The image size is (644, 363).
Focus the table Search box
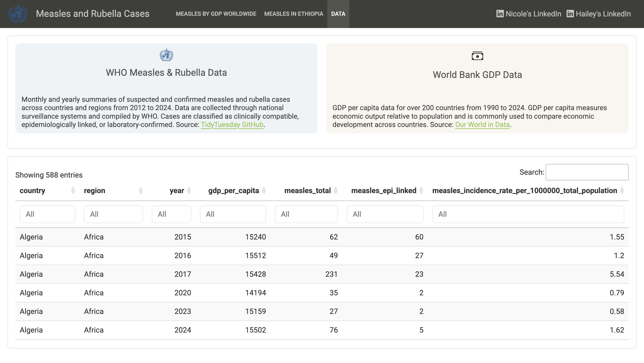[x=587, y=172]
